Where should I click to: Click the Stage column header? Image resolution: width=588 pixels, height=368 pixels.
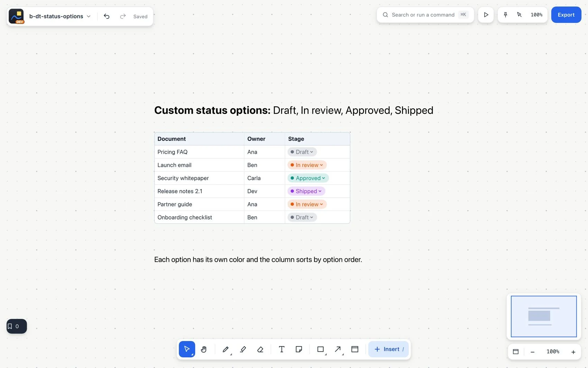tap(317, 139)
